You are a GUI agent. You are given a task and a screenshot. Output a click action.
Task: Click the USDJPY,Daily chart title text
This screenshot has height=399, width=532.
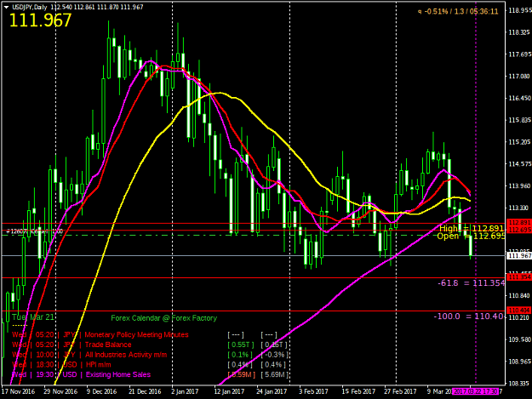pos(29,7)
